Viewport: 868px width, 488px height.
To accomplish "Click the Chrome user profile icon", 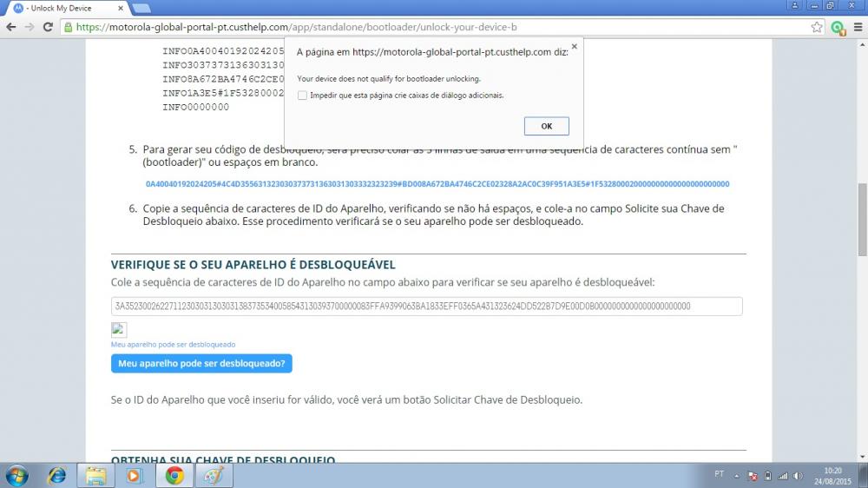I will (x=794, y=5).
